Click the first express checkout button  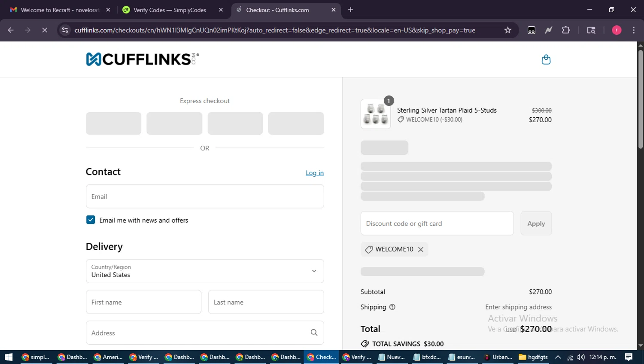tap(113, 123)
